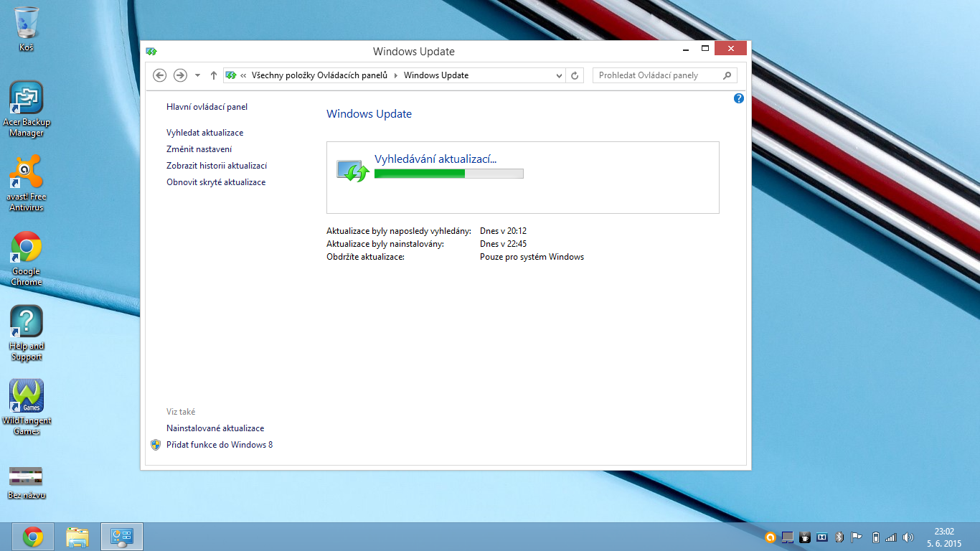
Task: Open the Dolby audio tray icon
Action: (x=822, y=537)
